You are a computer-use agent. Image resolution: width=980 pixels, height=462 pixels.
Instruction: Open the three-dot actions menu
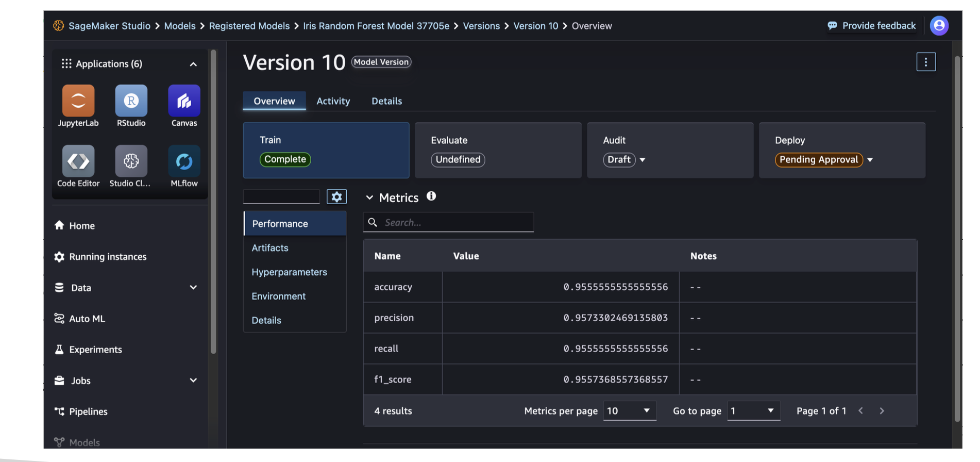pos(925,62)
